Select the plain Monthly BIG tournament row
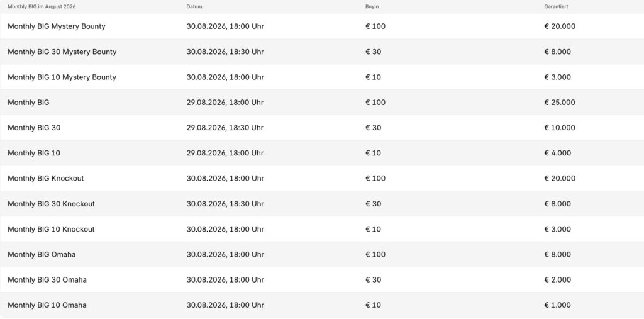This screenshot has height=319, width=644. coord(322,103)
